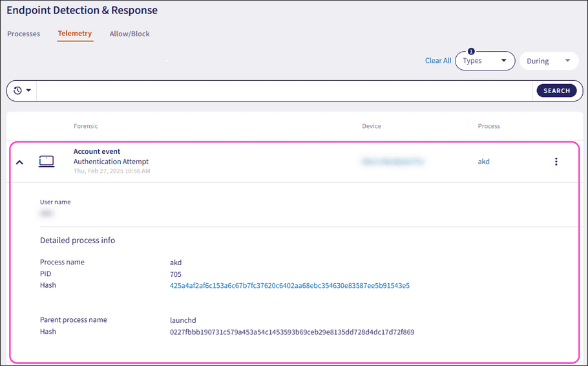The width and height of the screenshot is (588, 366).
Task: Click the Account event title
Action: (97, 151)
